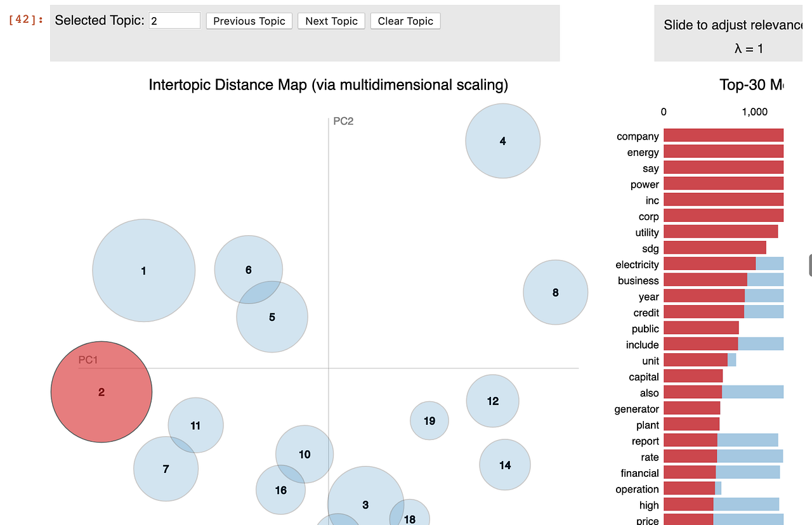
Task: Select topic bubble 4 on the distance map
Action: [x=502, y=141]
